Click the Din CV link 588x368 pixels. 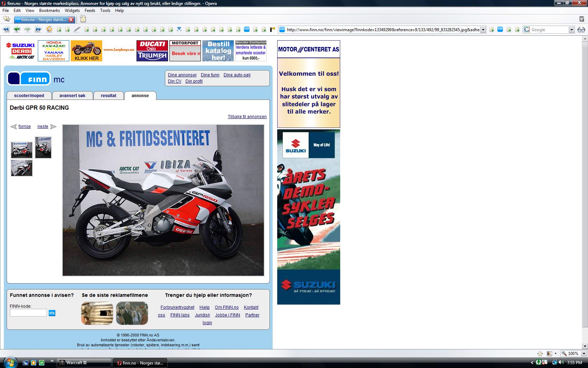175,81
